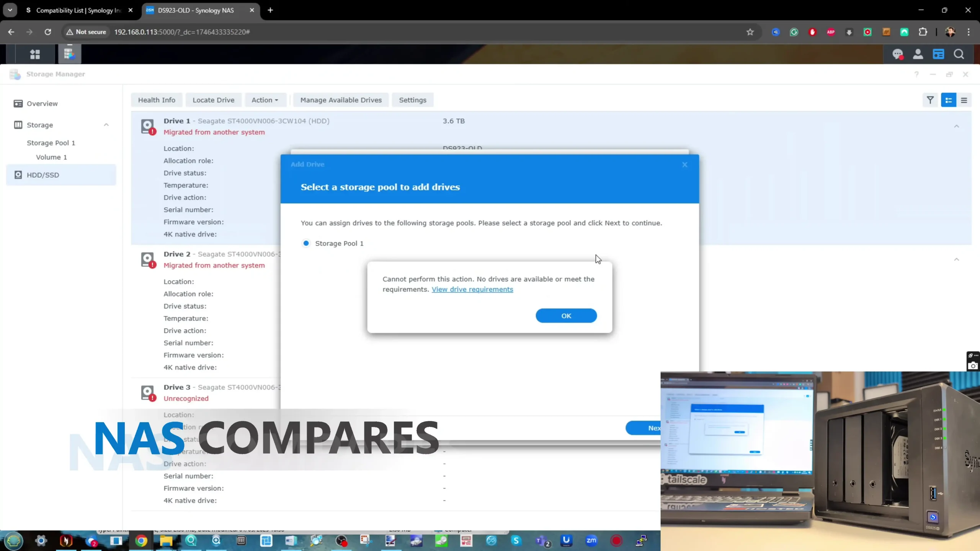Switch to detailed list view icon
Viewport: 980px width, 551px height.
(x=949, y=100)
